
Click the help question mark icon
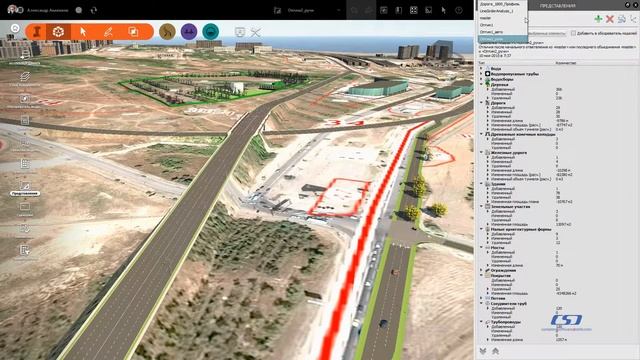(x=459, y=10)
